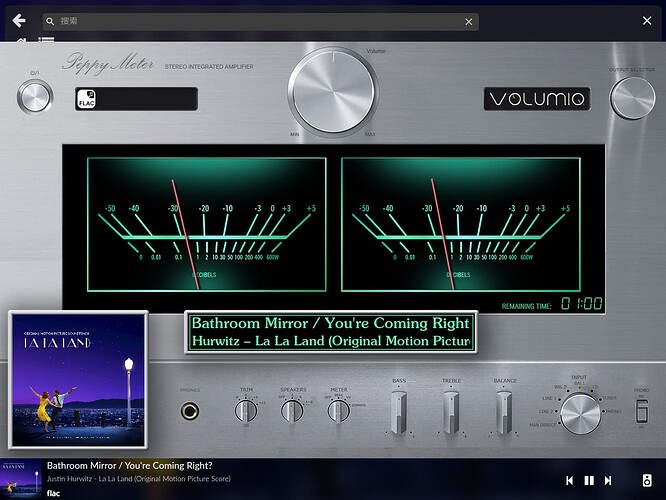Click the left VU meter panel

207,224
